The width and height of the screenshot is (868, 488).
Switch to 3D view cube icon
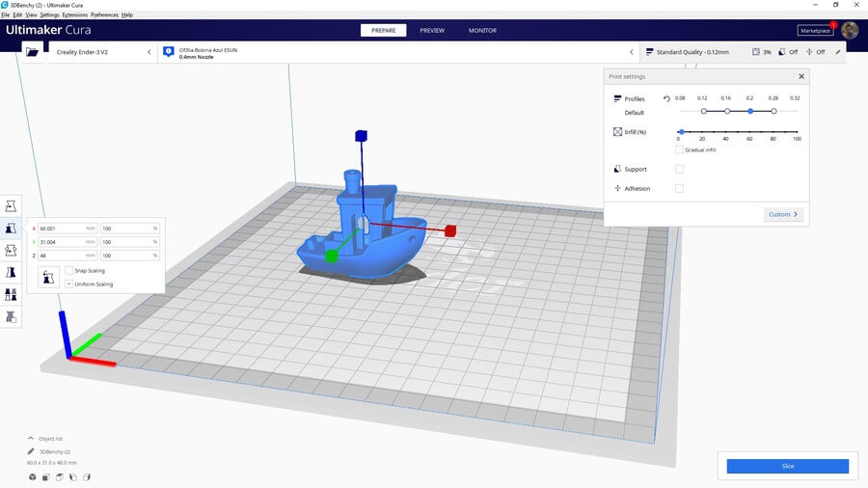tap(33, 477)
